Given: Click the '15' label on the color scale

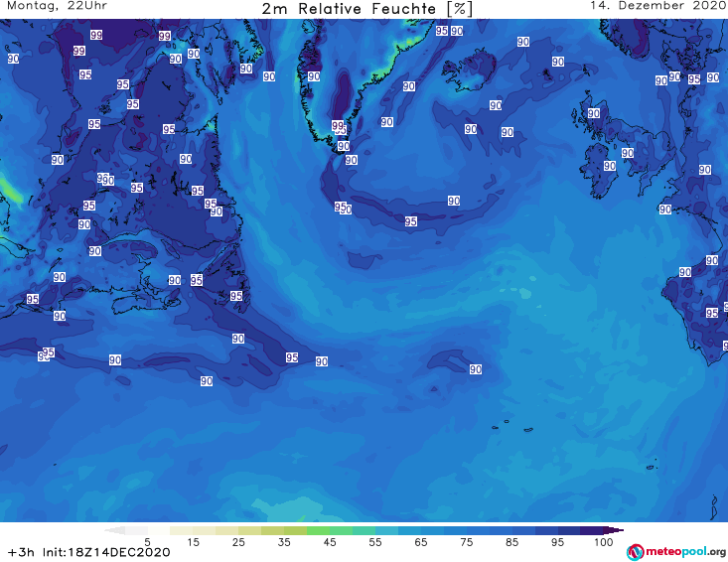Looking at the screenshot, I should tap(193, 542).
